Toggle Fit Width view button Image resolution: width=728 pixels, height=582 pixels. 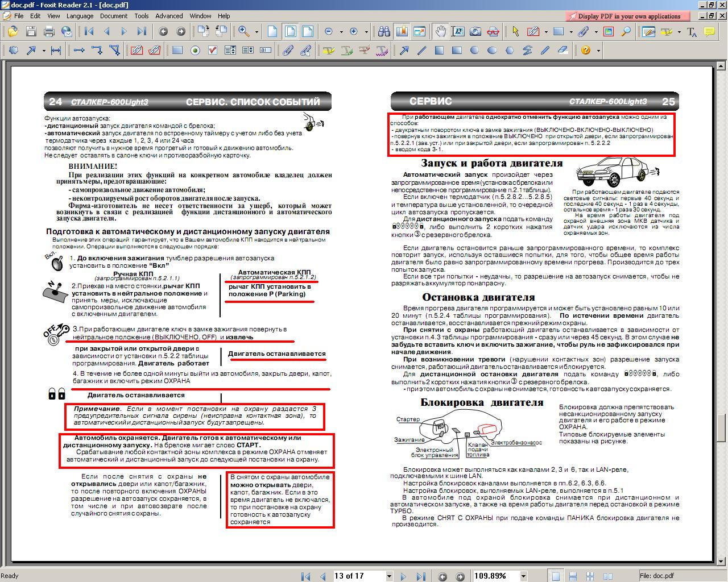308,32
